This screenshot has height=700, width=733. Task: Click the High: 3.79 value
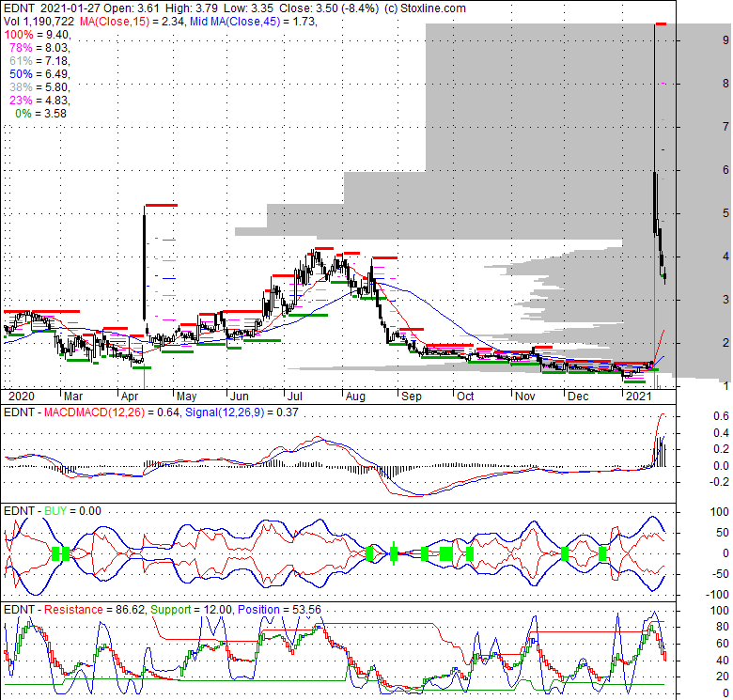click(x=192, y=8)
